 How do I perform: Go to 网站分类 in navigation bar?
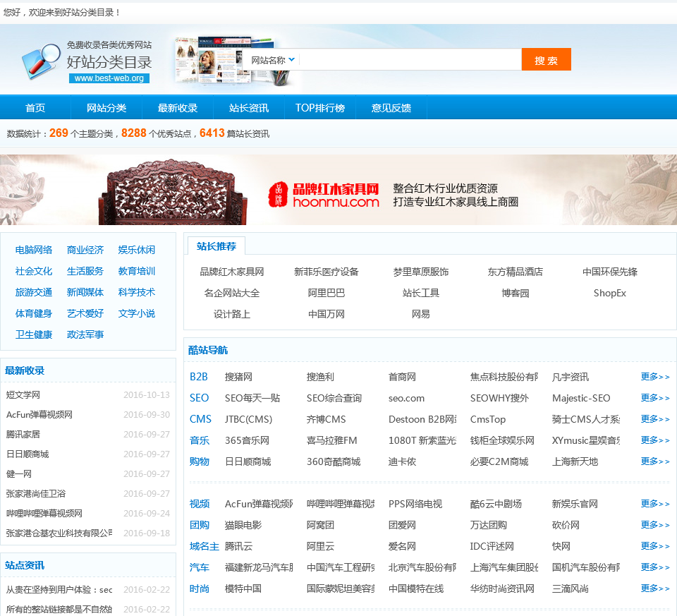coord(106,108)
